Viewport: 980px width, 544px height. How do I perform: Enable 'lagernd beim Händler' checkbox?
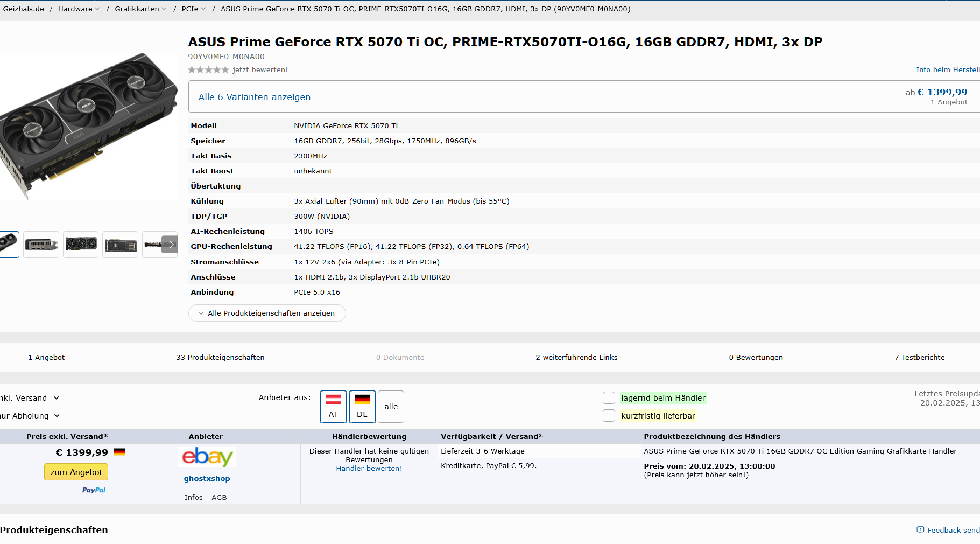coord(609,398)
